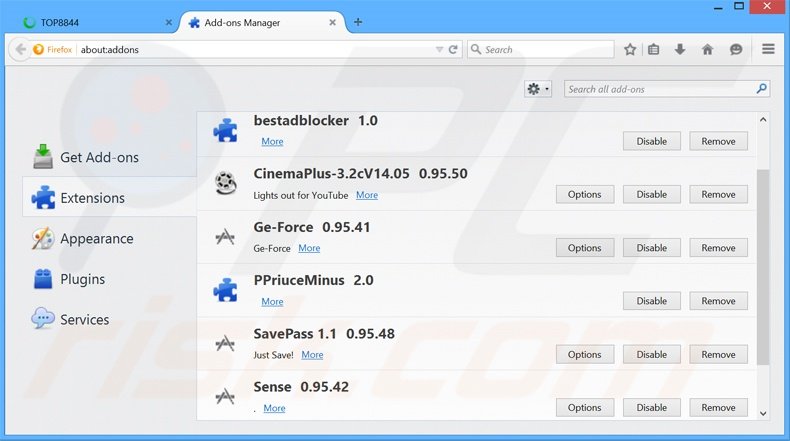Open a new tab with plus
The image size is (790, 441).
click(358, 22)
